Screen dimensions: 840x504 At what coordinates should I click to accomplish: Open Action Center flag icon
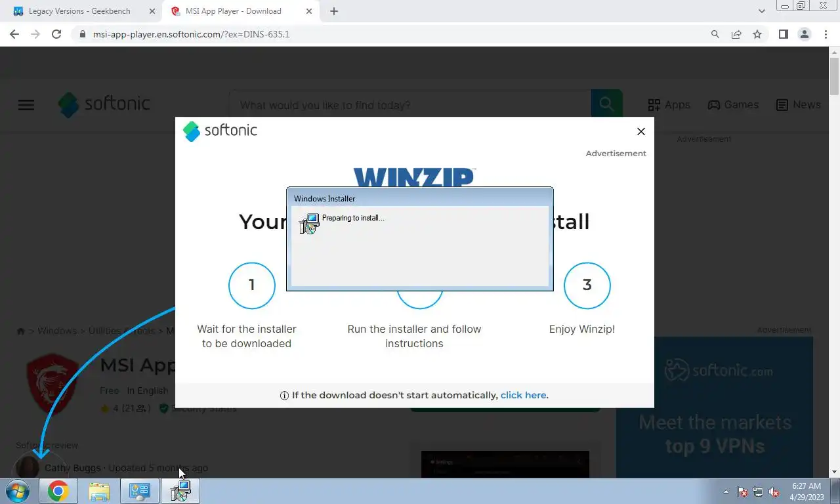coord(742,492)
